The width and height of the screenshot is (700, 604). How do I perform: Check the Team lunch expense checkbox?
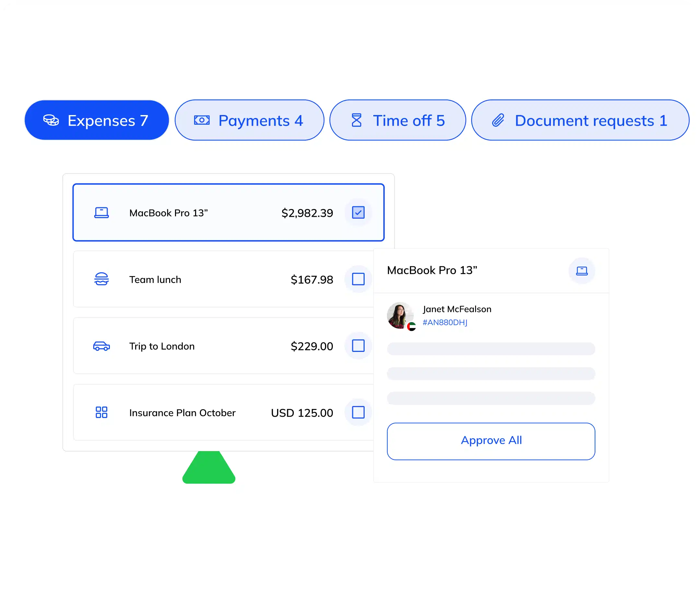click(358, 279)
